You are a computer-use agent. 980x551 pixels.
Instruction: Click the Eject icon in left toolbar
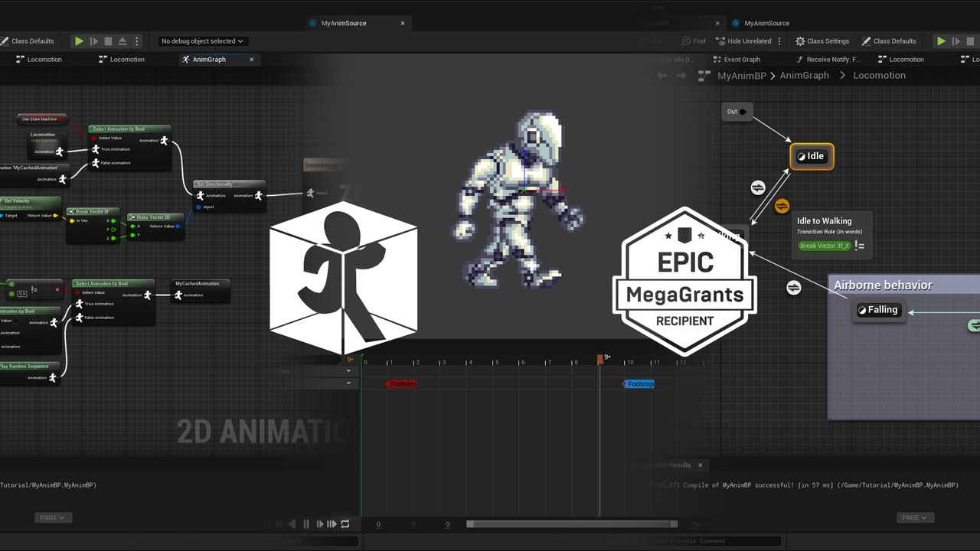pos(122,41)
